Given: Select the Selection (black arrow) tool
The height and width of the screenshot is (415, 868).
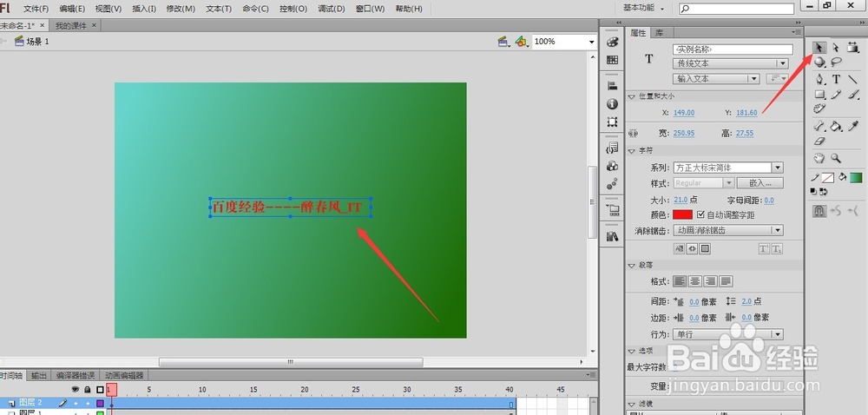Looking at the screenshot, I should click(819, 48).
